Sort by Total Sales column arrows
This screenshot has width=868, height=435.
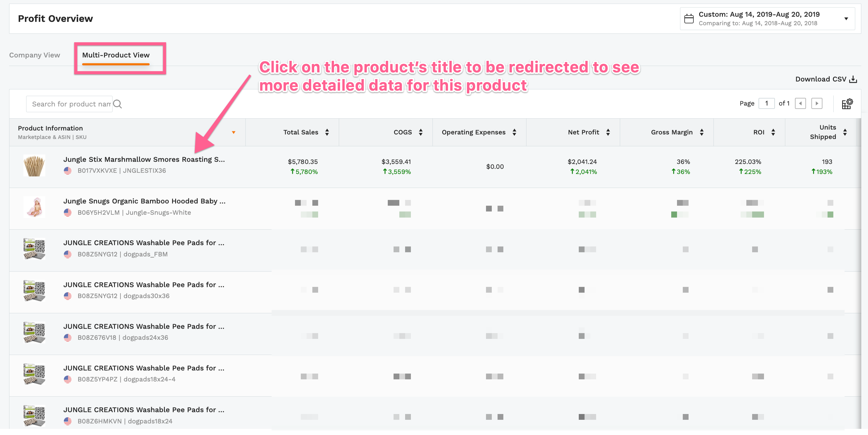click(x=327, y=132)
